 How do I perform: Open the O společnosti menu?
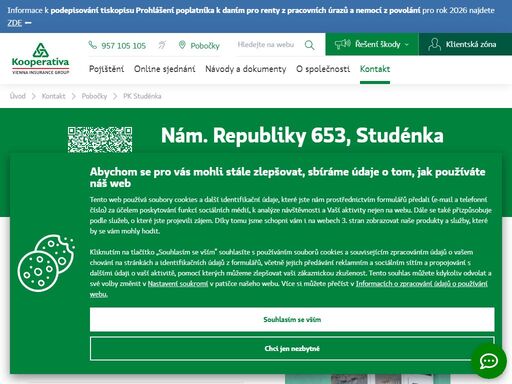click(x=323, y=69)
